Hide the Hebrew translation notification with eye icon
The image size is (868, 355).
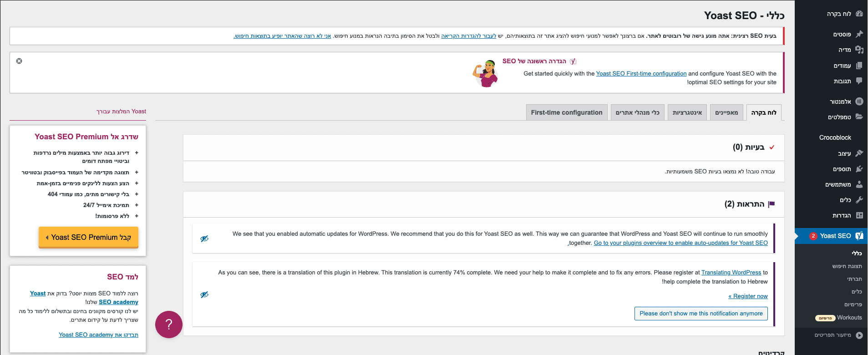204,294
